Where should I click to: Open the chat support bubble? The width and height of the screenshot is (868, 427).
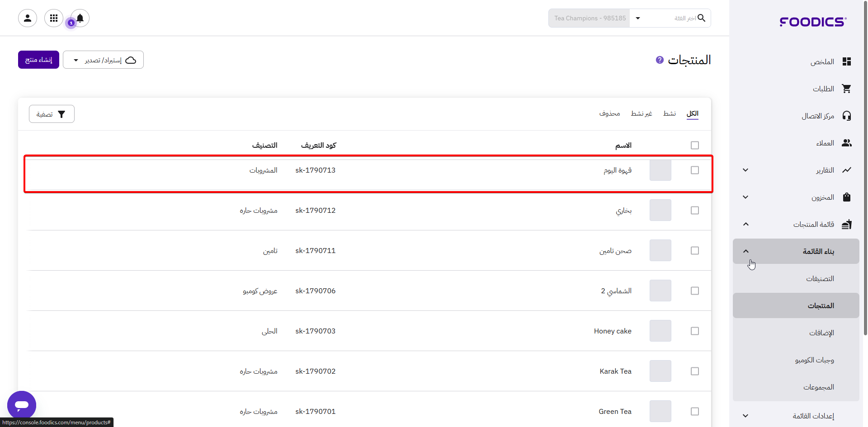click(22, 405)
